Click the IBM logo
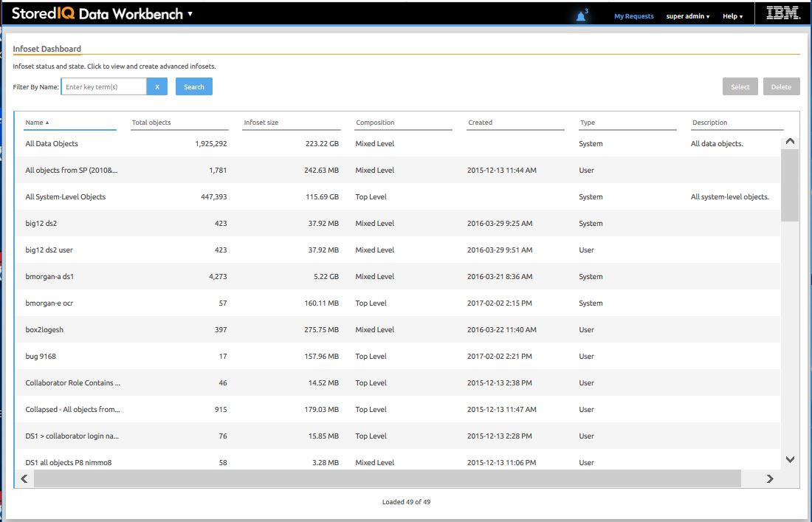The height and width of the screenshot is (522, 812). [783, 13]
